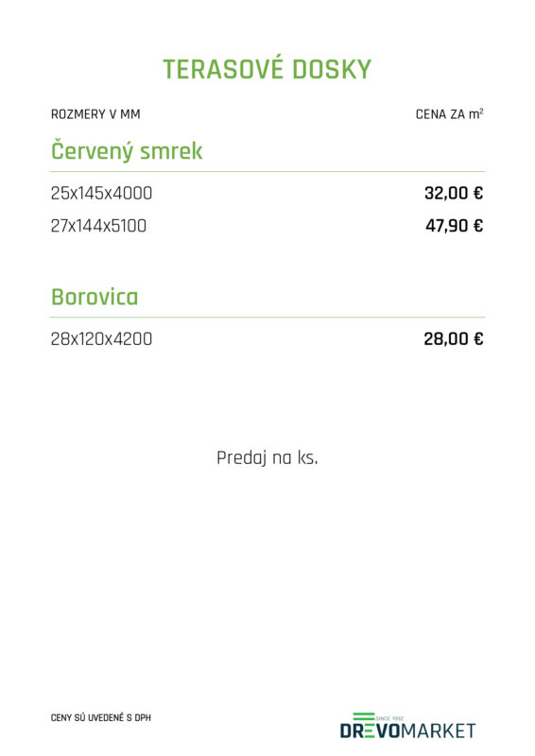This screenshot has height=756, width=535.
Task: Click the divider line under Borovica
Action: [267, 318]
